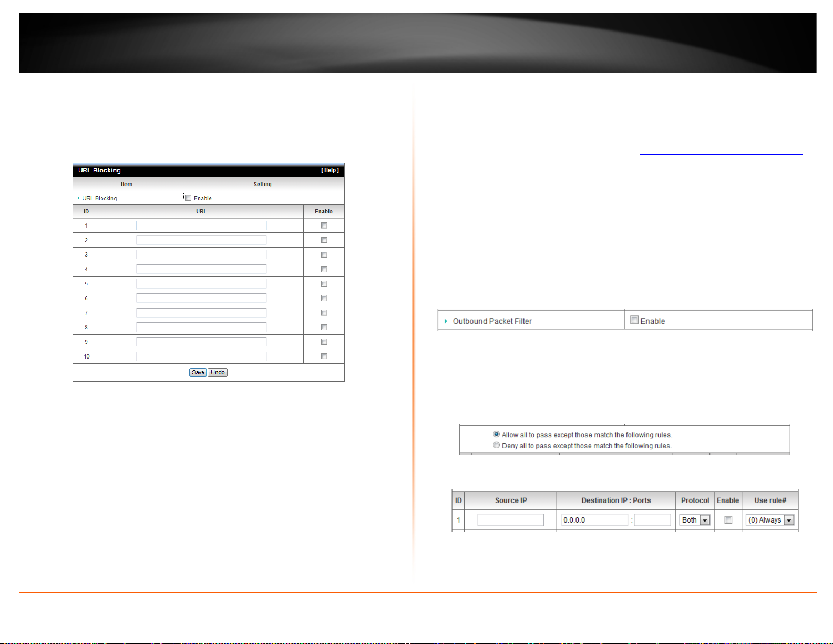
Task: Select Allow all to pass except matching rules
Action: click(x=496, y=434)
